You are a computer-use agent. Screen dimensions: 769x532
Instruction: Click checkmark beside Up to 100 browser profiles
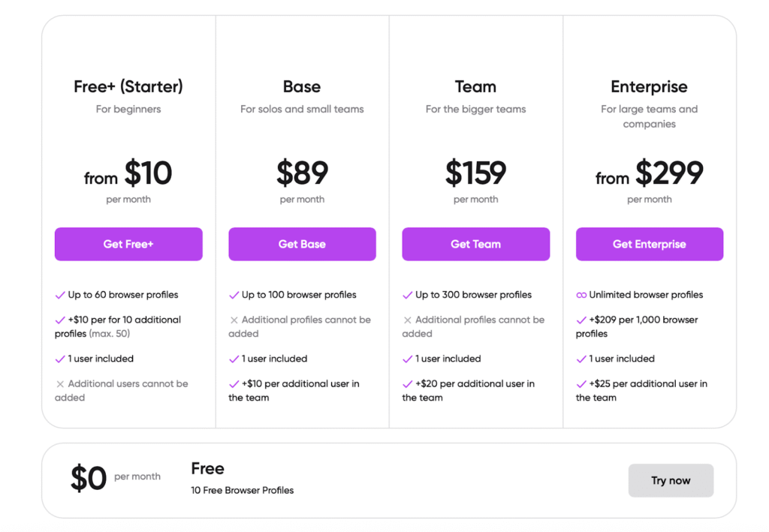point(234,295)
